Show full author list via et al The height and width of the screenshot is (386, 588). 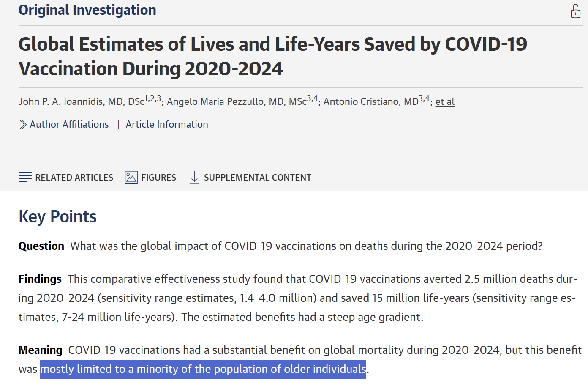(x=445, y=101)
